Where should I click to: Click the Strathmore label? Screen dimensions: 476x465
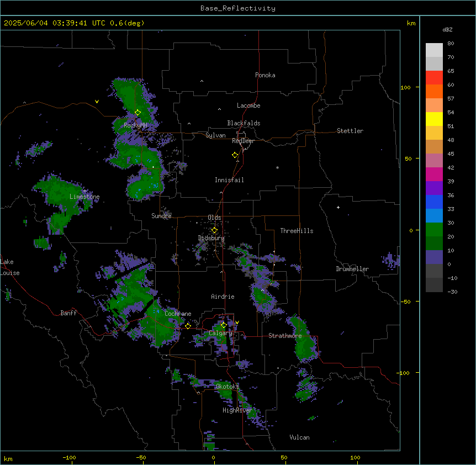(x=285, y=336)
